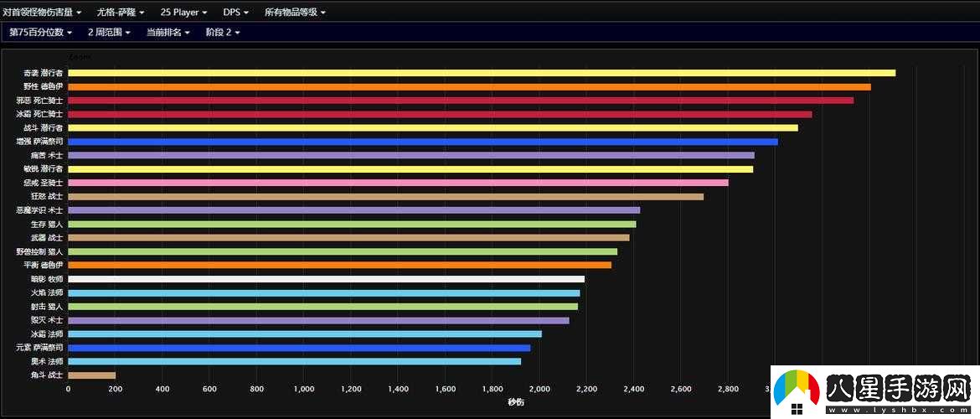The width and height of the screenshot is (980, 419).
Task: Open the 25 Player size dropdown
Action: coord(185,13)
